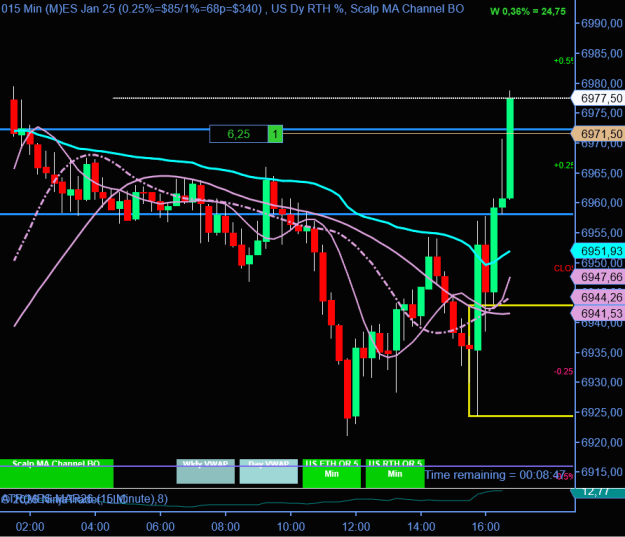The image size is (625, 537).
Task: Click the red CLOS level label
Action: point(564,268)
